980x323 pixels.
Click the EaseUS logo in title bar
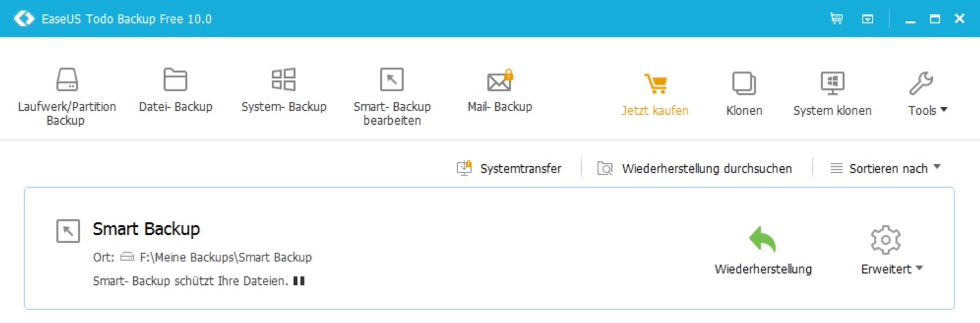[24, 18]
